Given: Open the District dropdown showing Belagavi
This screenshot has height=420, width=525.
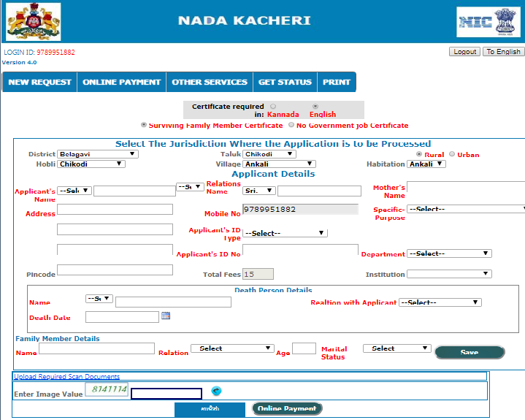Looking at the screenshot, I should pos(97,154).
